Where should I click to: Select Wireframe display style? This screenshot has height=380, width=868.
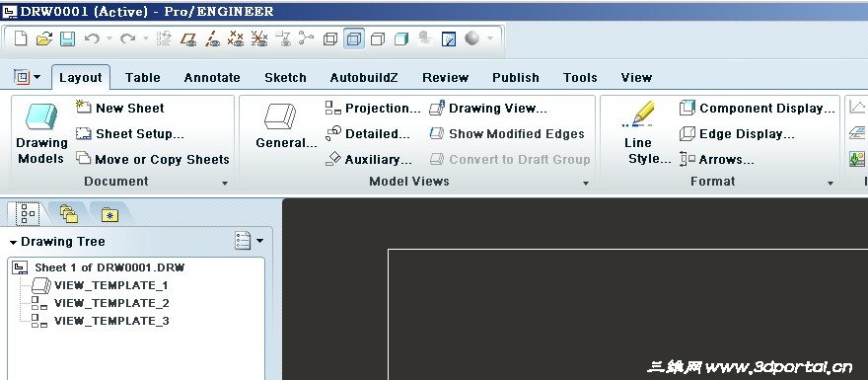(330, 38)
